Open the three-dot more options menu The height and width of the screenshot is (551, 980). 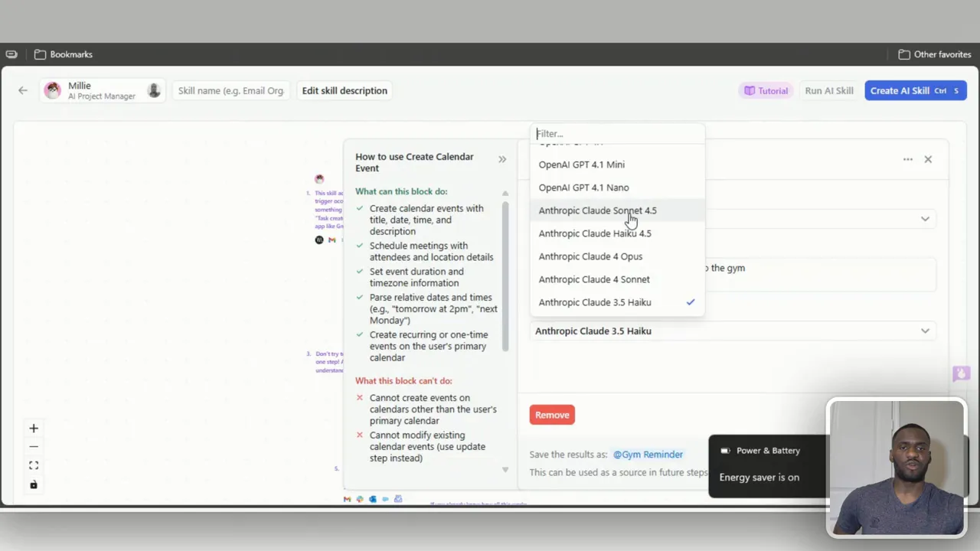(907, 159)
